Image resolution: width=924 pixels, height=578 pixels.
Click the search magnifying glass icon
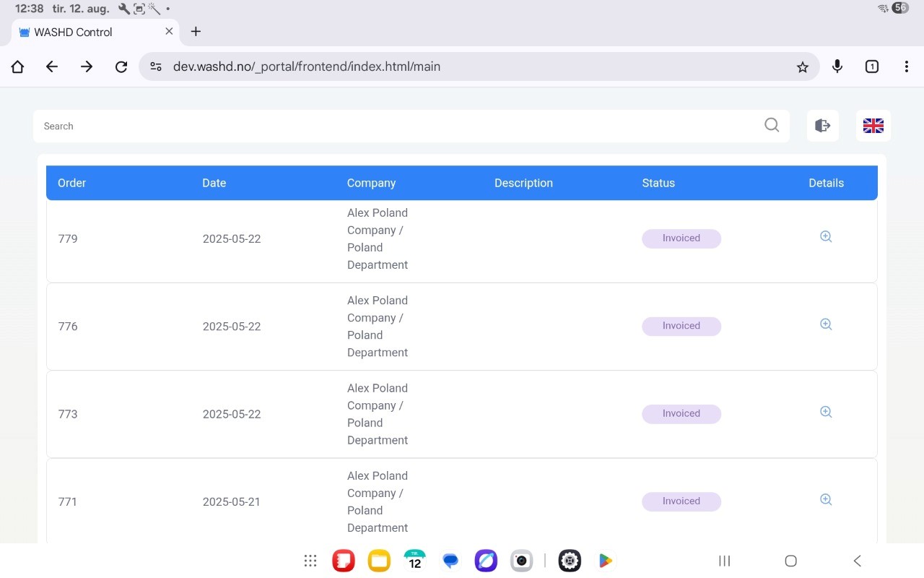tap(772, 125)
